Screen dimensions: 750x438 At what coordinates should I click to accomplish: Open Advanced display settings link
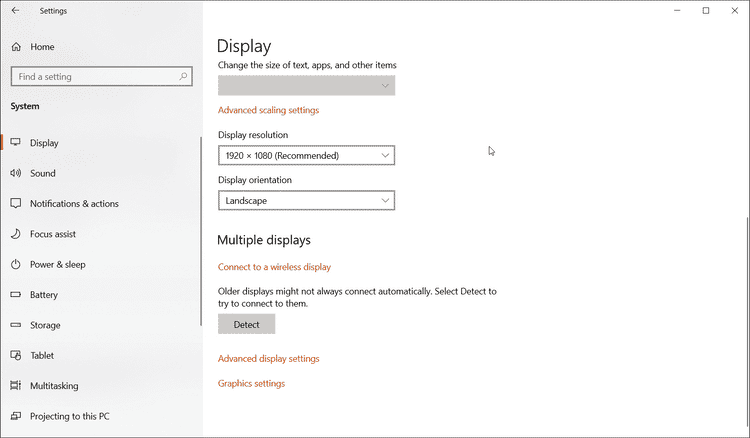click(x=268, y=359)
